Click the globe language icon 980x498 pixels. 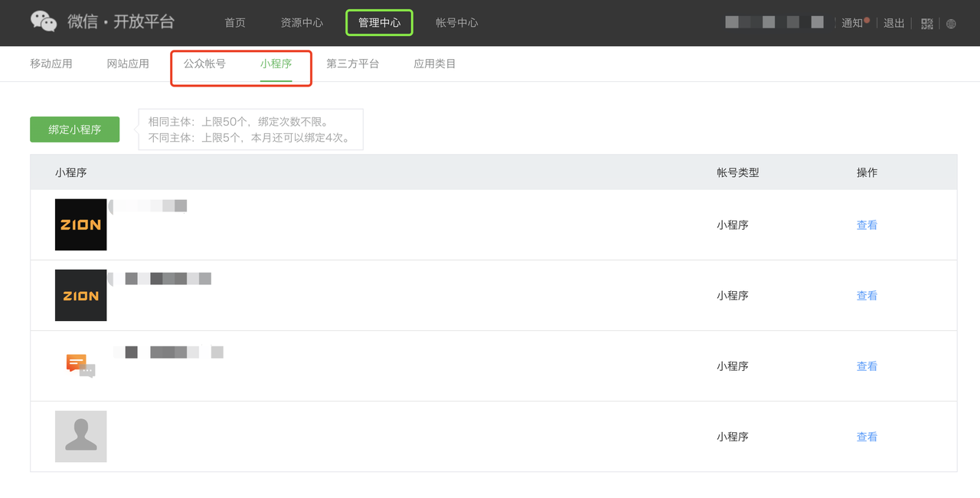(951, 24)
